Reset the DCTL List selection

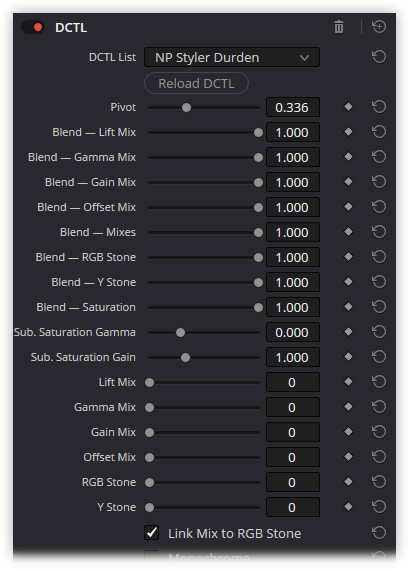pyautogui.click(x=379, y=57)
